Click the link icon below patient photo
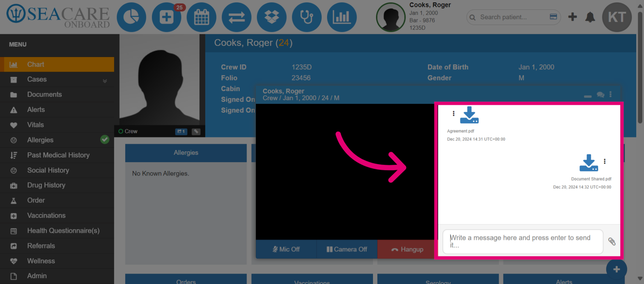The width and height of the screenshot is (644, 284). [x=196, y=131]
